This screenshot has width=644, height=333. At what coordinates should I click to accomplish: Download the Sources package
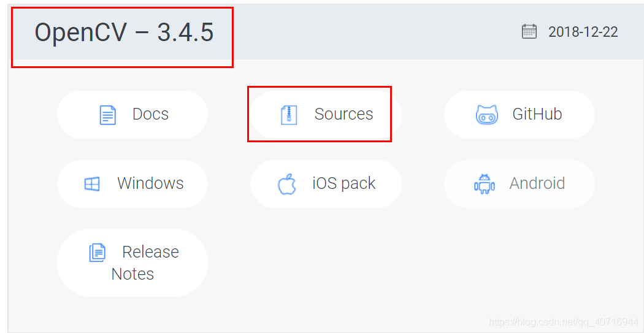(326, 115)
